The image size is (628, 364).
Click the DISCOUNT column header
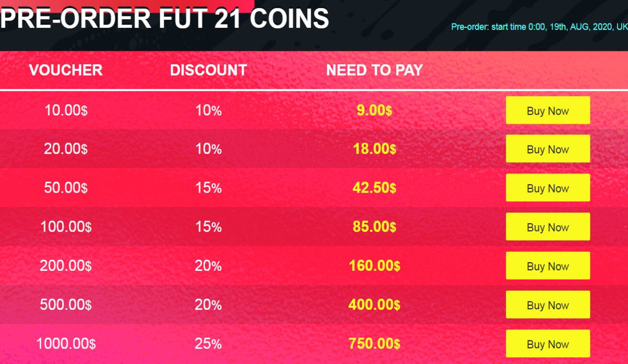208,70
